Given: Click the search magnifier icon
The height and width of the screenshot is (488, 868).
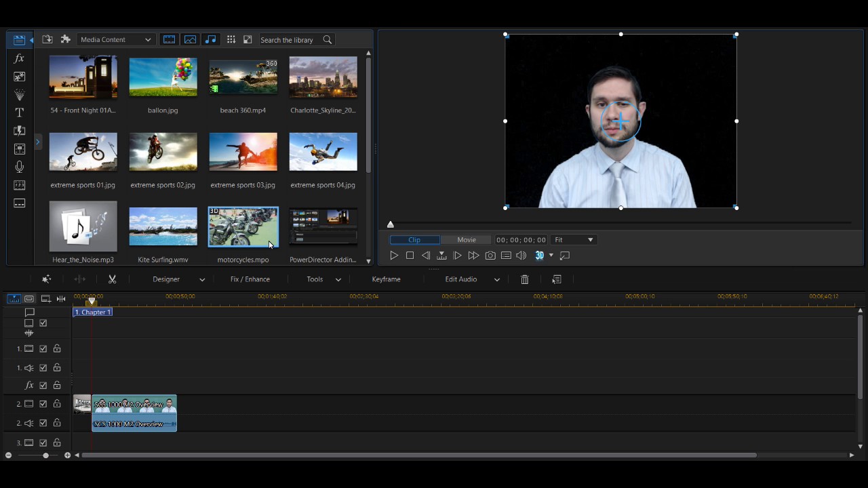Looking at the screenshot, I should 328,39.
